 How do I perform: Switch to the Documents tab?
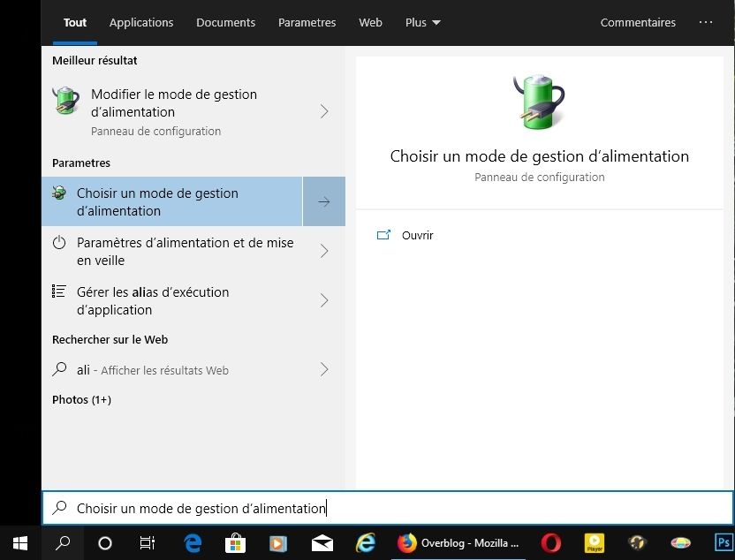[x=225, y=22]
